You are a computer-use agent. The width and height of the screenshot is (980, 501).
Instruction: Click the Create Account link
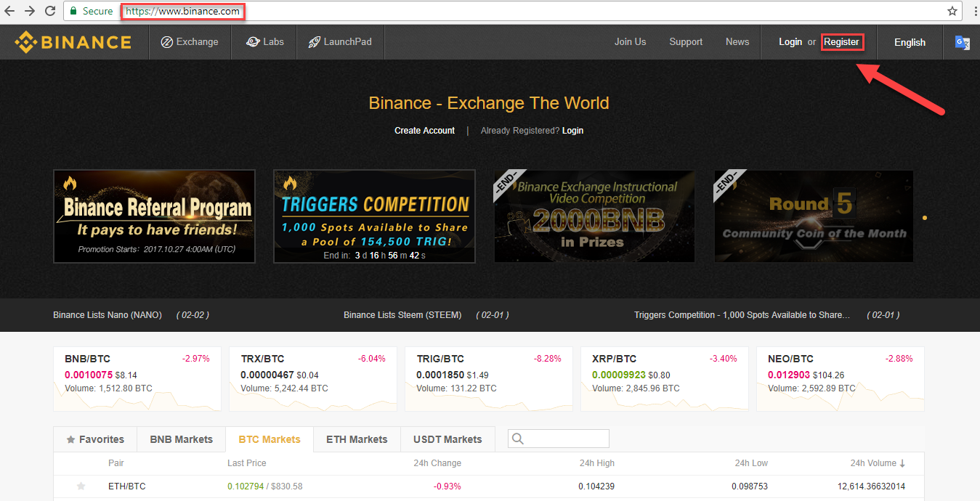tap(424, 131)
